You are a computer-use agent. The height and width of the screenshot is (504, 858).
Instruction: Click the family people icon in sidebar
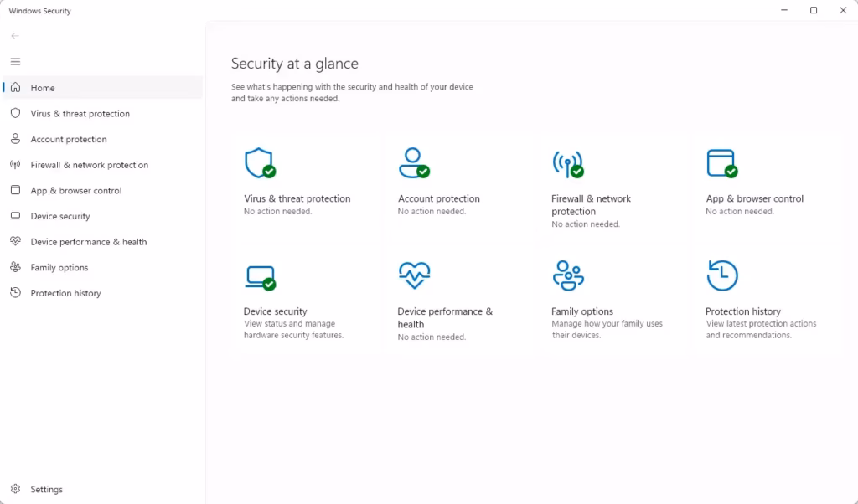(15, 267)
